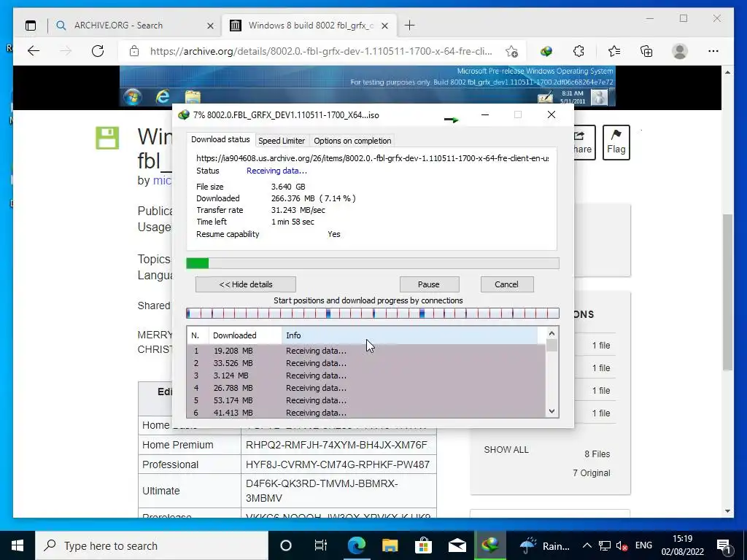The height and width of the screenshot is (560, 747).
Task: Close the Windows 8 build 8002 tab
Action: coord(385,26)
